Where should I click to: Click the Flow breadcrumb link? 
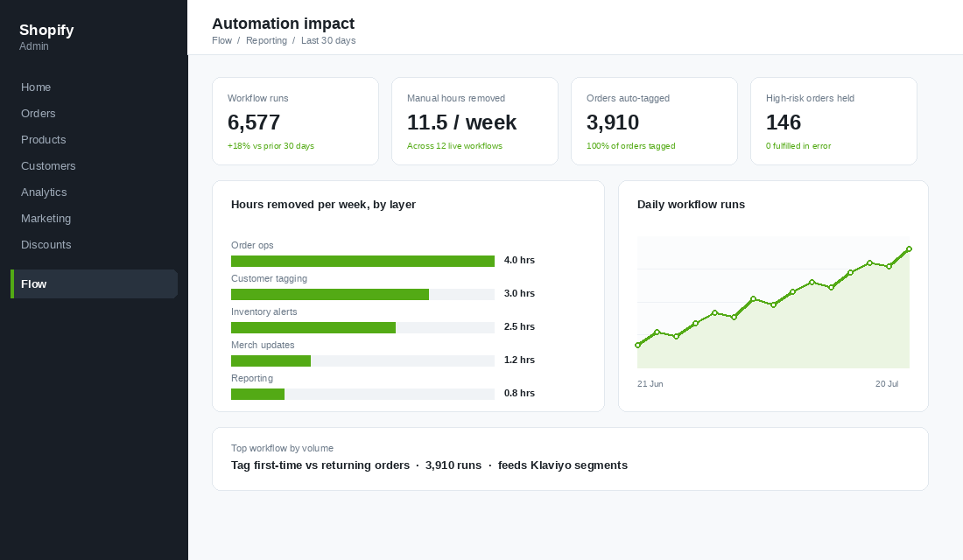point(221,40)
